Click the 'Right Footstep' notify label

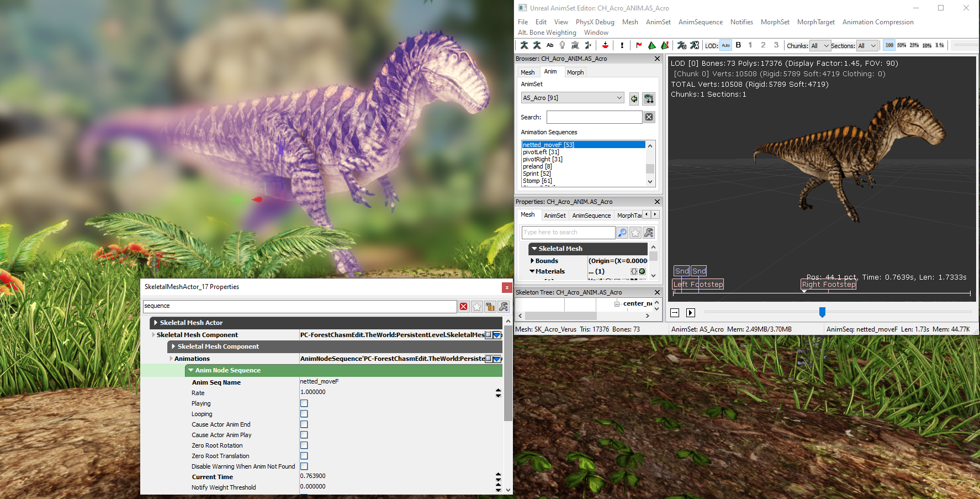click(829, 285)
